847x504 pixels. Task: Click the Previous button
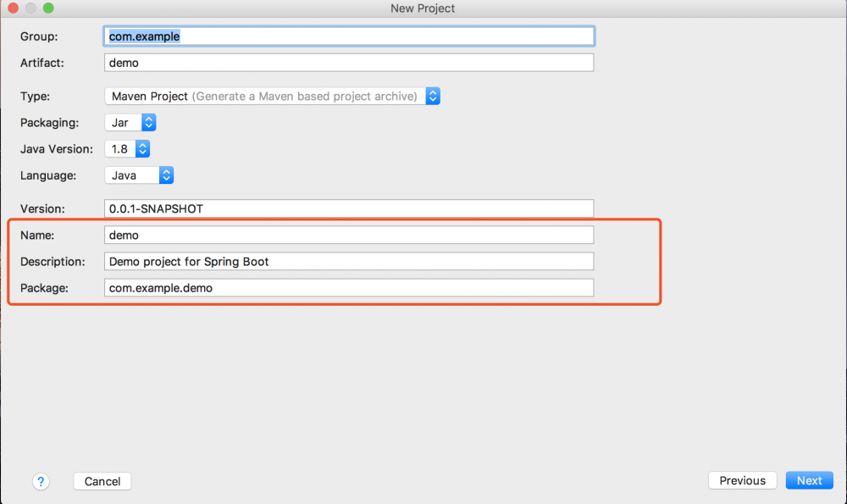tap(742, 480)
